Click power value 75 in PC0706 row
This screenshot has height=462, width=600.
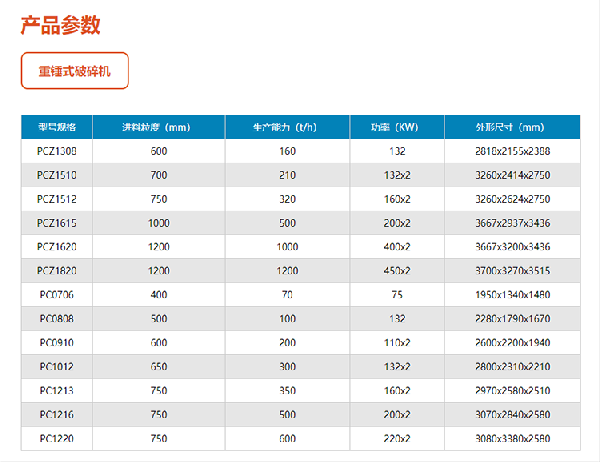click(x=397, y=295)
